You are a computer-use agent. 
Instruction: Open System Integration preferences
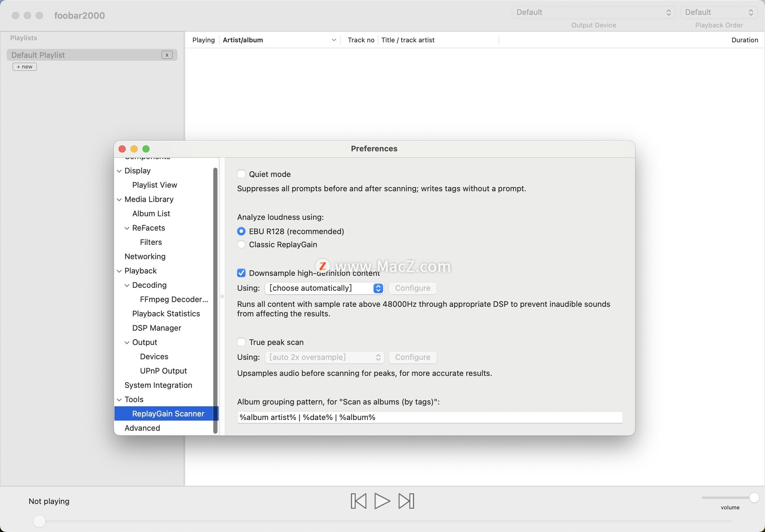tap(158, 385)
